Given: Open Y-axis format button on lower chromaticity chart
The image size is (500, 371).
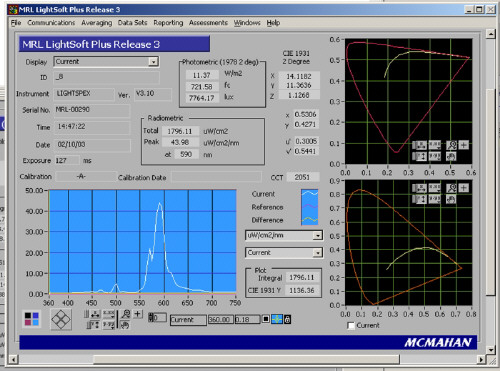Looking at the screenshot, I should [x=435, y=199].
